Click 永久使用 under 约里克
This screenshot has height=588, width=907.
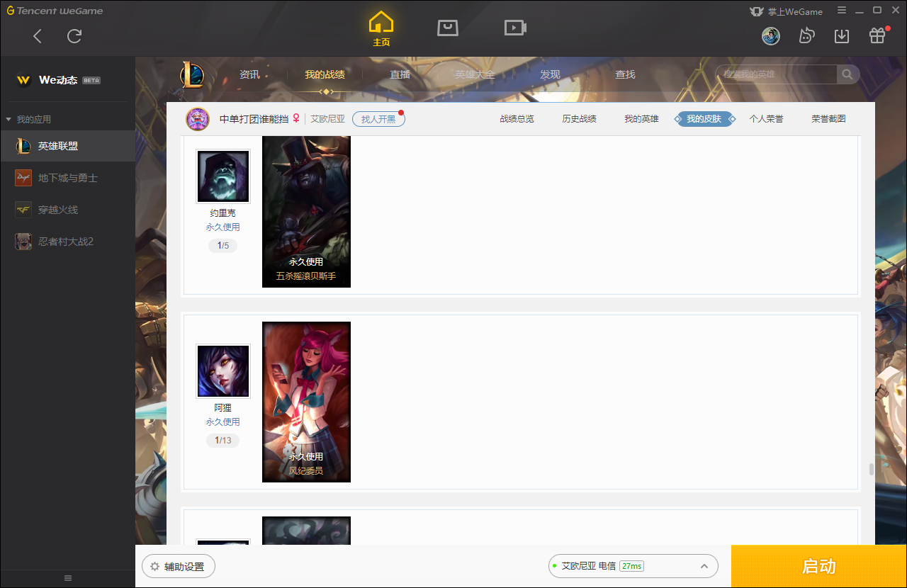tap(222, 227)
